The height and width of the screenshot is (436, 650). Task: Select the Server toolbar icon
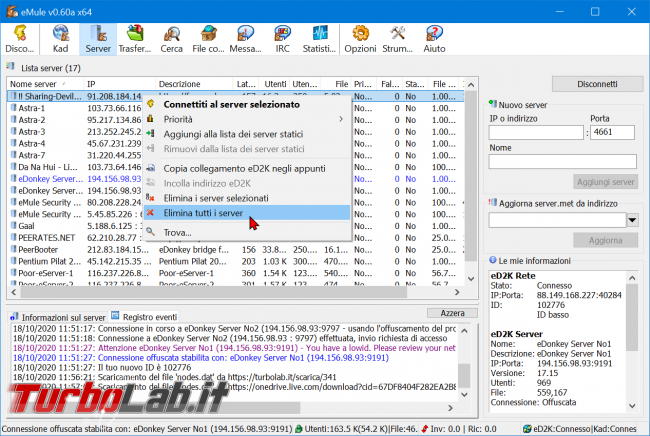[98, 34]
